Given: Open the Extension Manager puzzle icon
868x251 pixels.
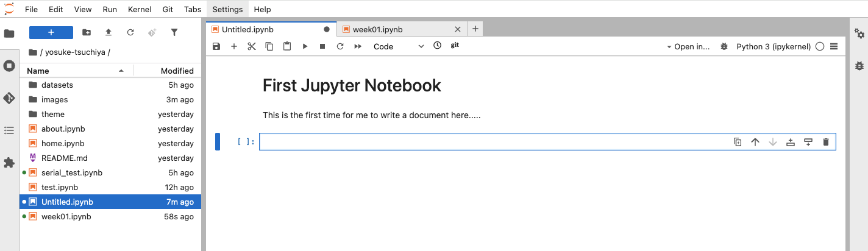Looking at the screenshot, I should [9, 163].
